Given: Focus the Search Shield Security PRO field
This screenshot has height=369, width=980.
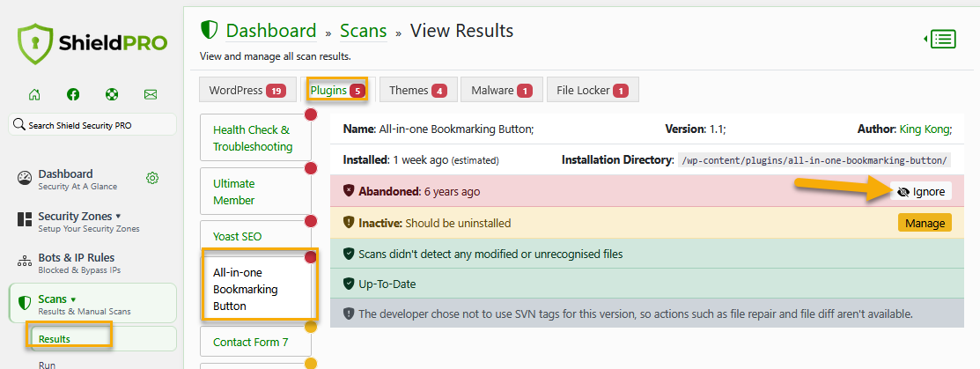Looking at the screenshot, I should coord(92,124).
